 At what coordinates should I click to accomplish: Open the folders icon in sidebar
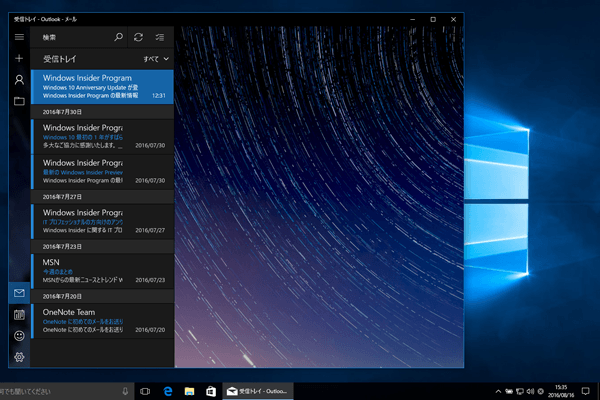[x=19, y=101]
